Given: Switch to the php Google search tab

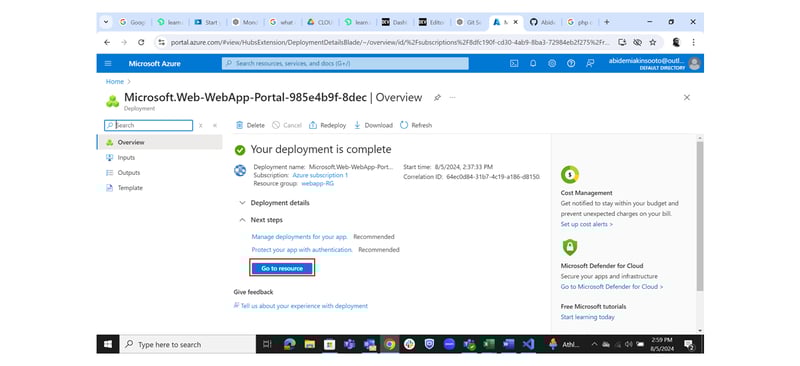Looking at the screenshot, I should [580, 22].
